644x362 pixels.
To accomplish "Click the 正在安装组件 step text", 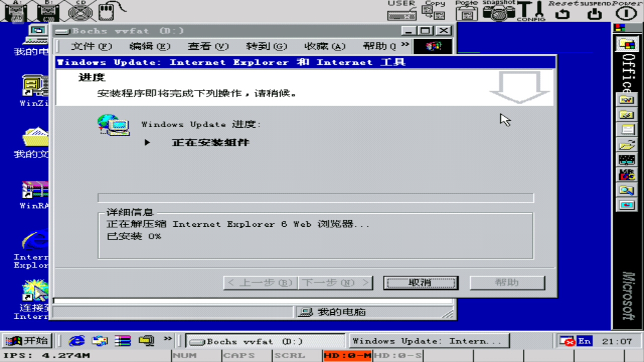I will 211,142.
